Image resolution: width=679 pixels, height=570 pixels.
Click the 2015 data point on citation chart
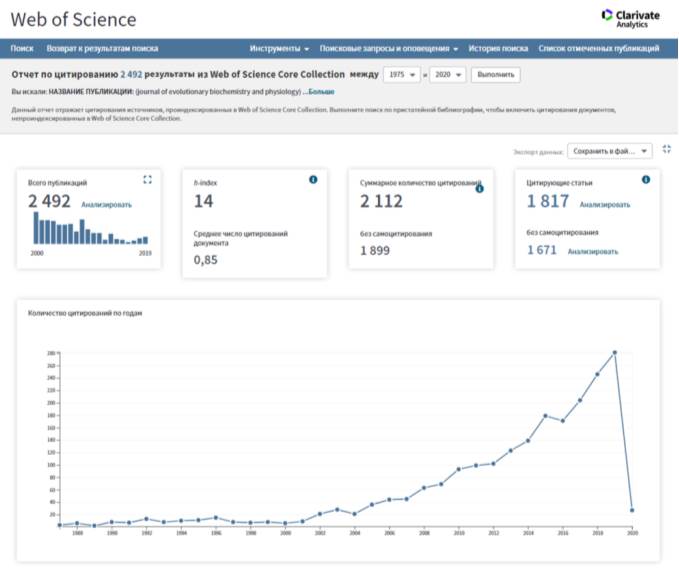[x=545, y=416]
